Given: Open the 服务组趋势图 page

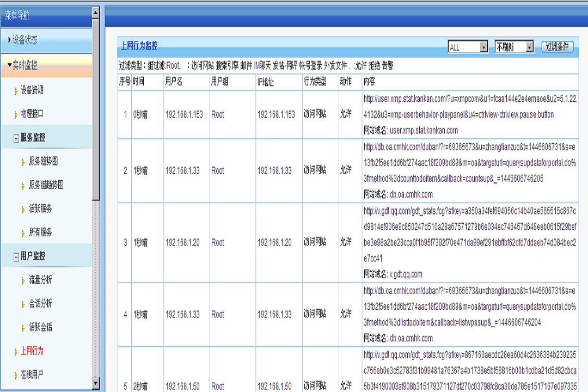Looking at the screenshot, I should pyautogui.click(x=46, y=185).
